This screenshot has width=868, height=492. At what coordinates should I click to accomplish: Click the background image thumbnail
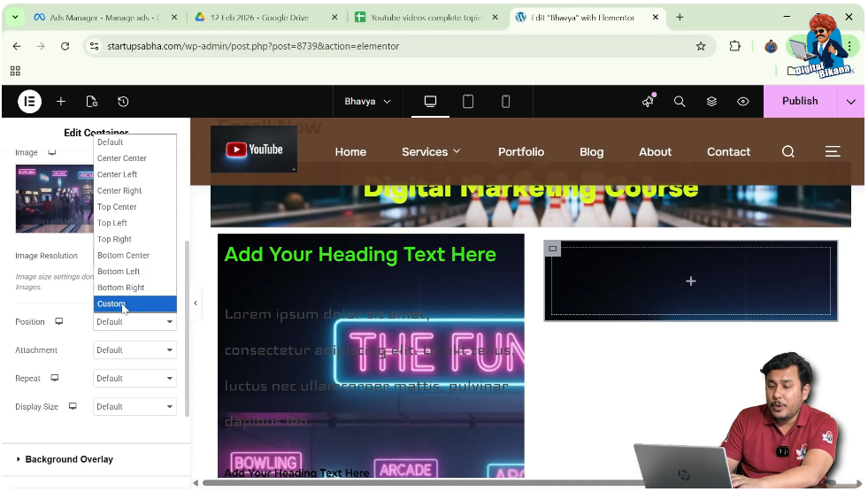point(54,198)
